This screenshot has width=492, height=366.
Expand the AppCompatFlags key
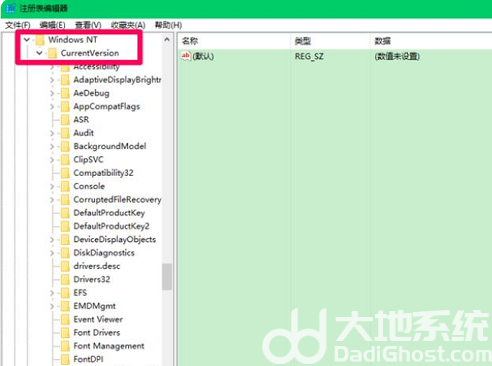pyautogui.click(x=52, y=107)
